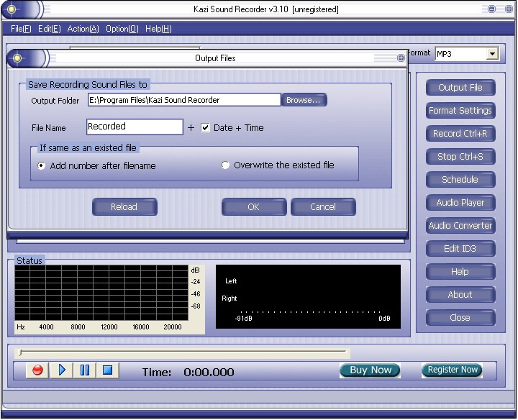The width and height of the screenshot is (518, 420).
Task: Open the Option menu
Action: [122, 29]
